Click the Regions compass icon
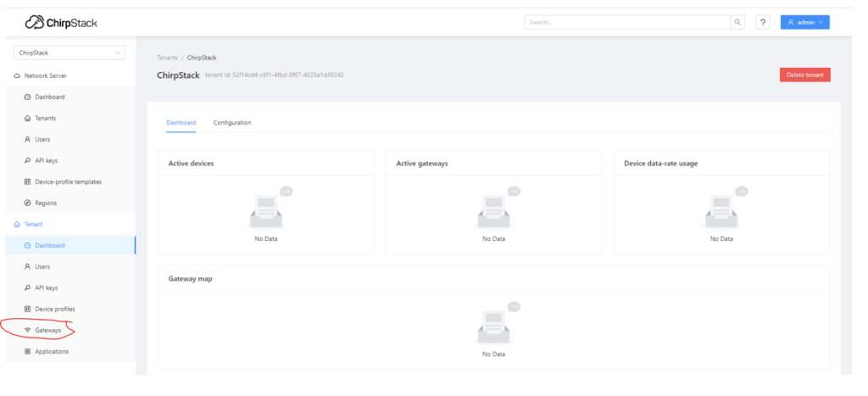 (28, 204)
